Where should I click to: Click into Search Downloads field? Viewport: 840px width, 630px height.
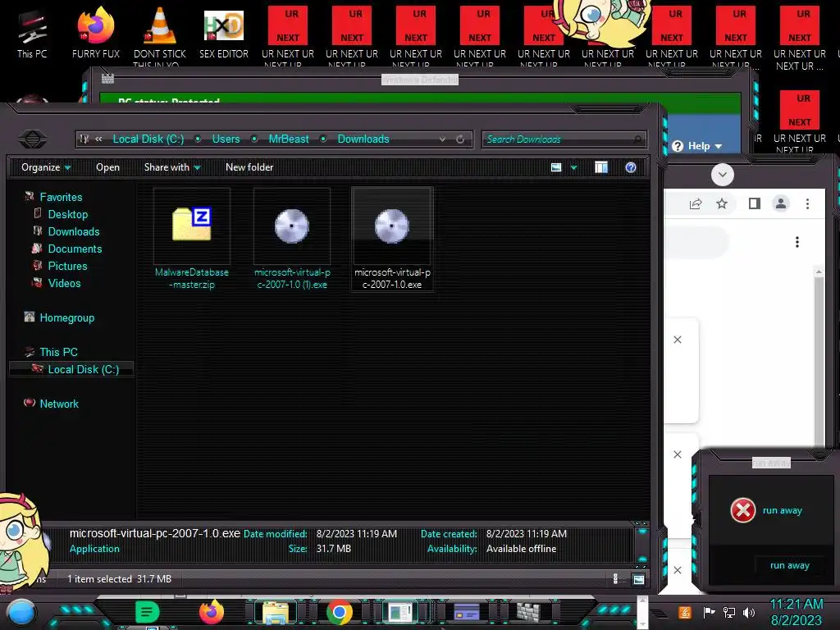[x=564, y=139]
